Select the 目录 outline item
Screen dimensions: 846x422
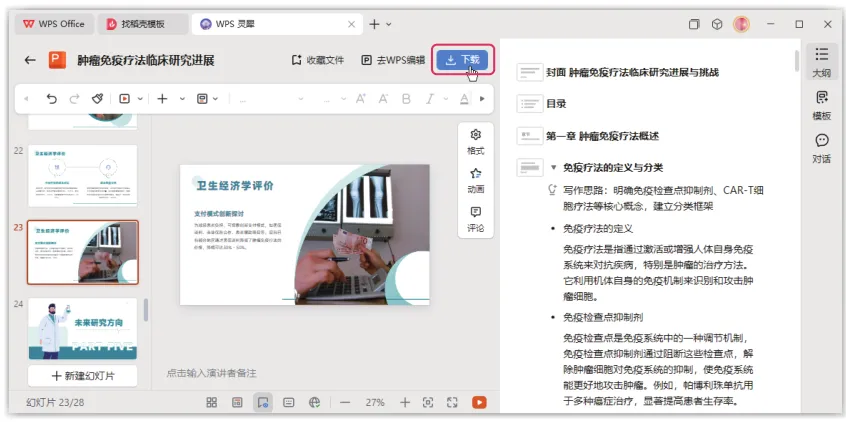(x=556, y=104)
